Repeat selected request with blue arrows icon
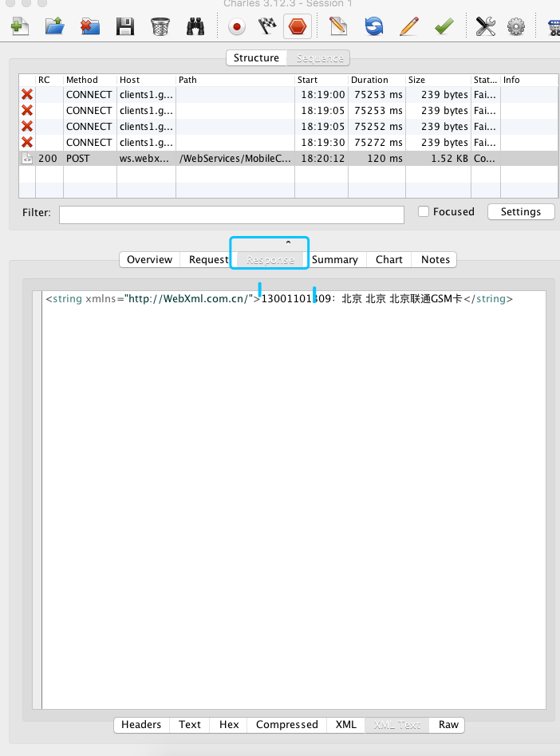Image resolution: width=560 pixels, height=756 pixels. 374,26
